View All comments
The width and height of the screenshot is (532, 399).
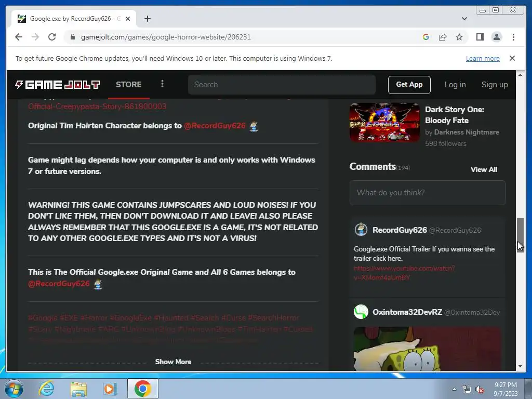tap(484, 169)
